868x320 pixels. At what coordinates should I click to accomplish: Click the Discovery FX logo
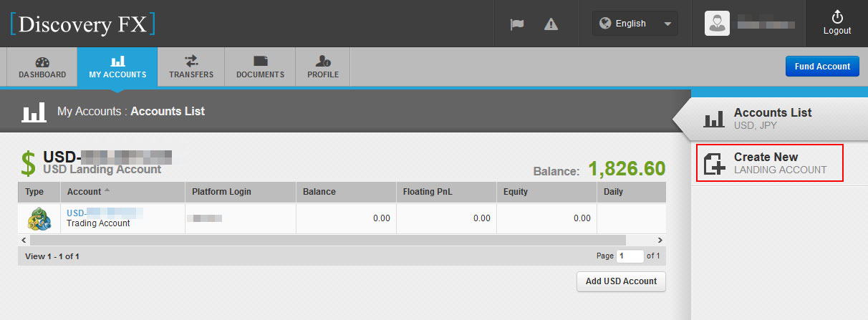point(82,24)
